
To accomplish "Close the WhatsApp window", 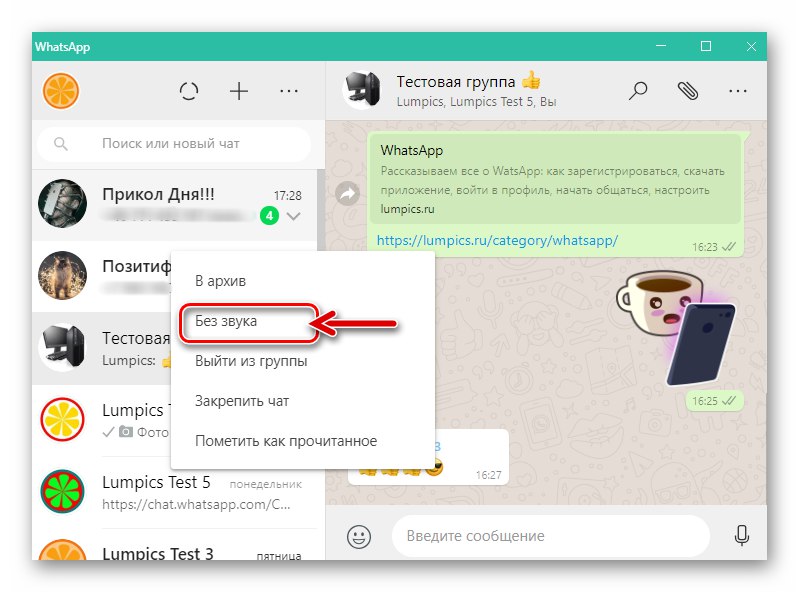I will (x=751, y=46).
